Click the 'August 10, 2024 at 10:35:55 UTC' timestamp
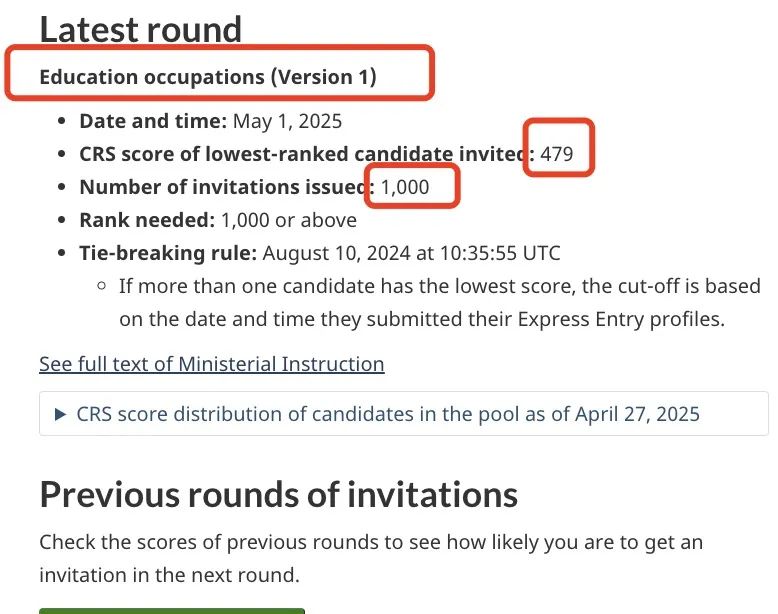778x614 pixels. 411,253
